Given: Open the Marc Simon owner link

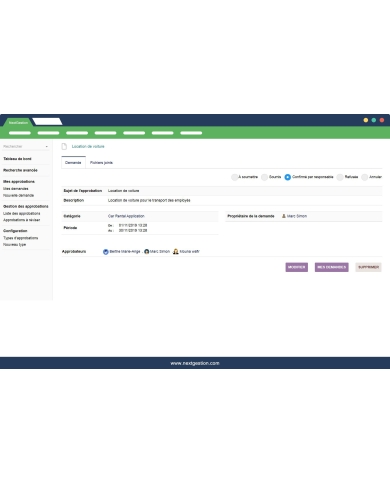Looking at the screenshot, I should click(297, 216).
